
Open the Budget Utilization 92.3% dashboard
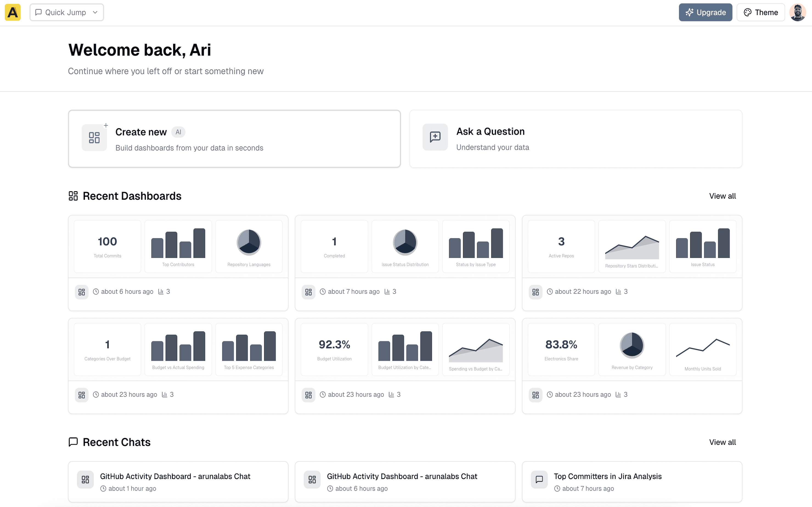(334, 349)
